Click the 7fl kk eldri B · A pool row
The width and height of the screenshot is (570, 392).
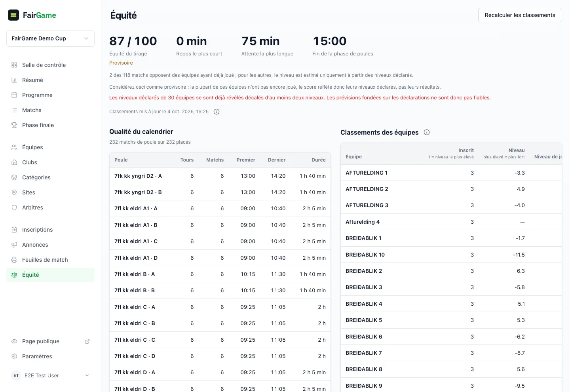pyautogui.click(x=220, y=274)
